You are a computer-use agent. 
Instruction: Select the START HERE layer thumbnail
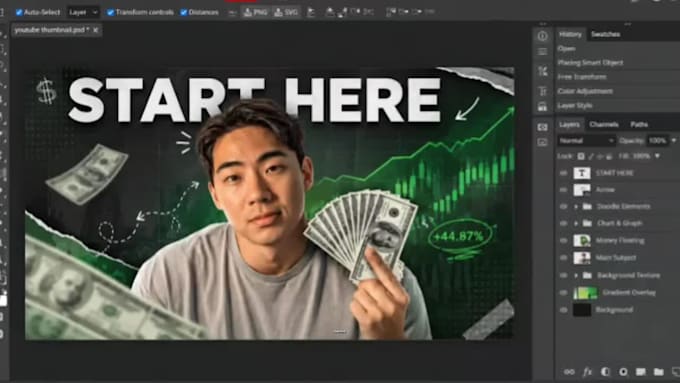582,173
